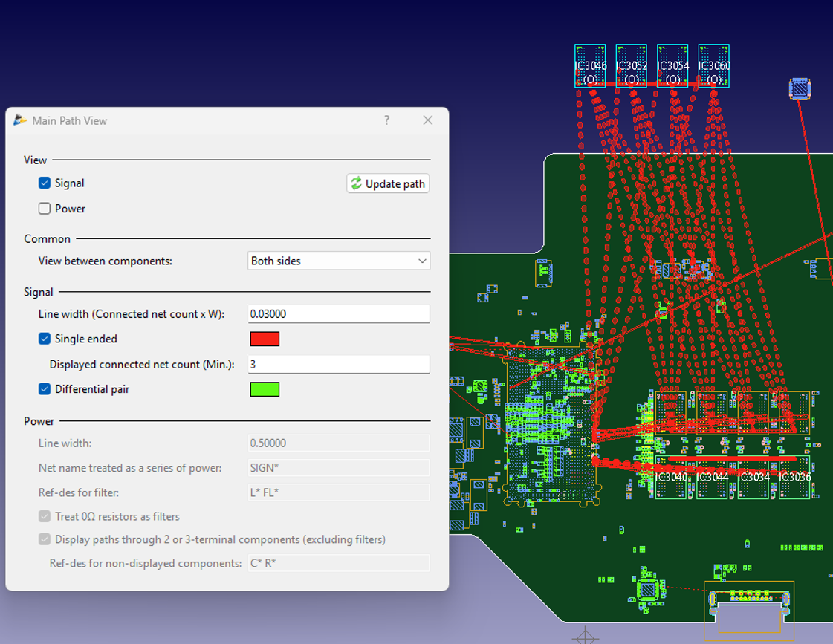Viewport: 833px width, 644px height.
Task: Click the Line width (Connected net count x W) field
Action: click(x=339, y=313)
